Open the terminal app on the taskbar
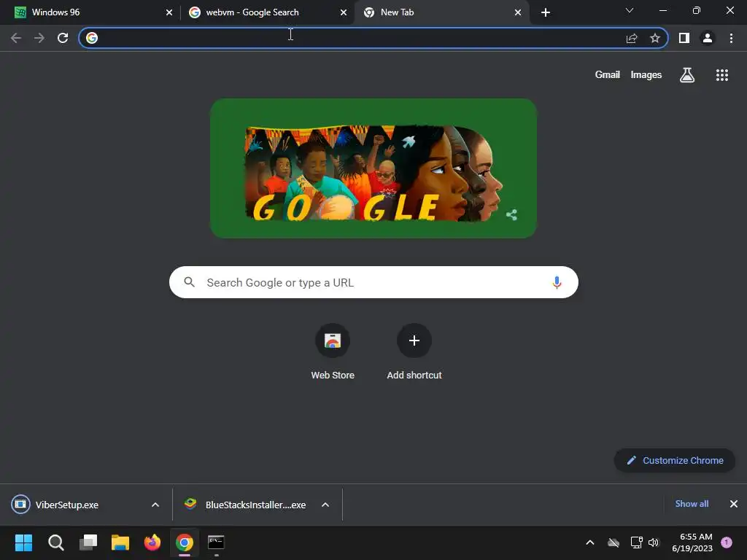Image resolution: width=747 pixels, height=560 pixels. tap(216, 542)
